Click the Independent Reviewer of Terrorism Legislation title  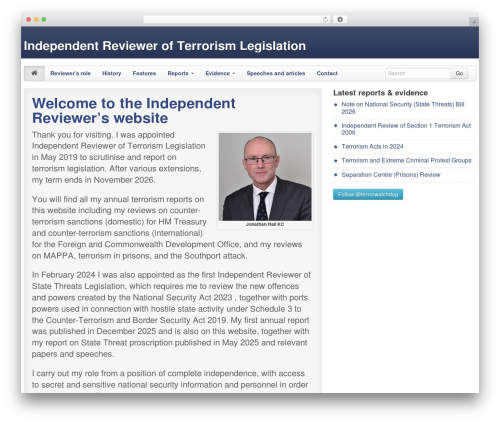pos(165,46)
